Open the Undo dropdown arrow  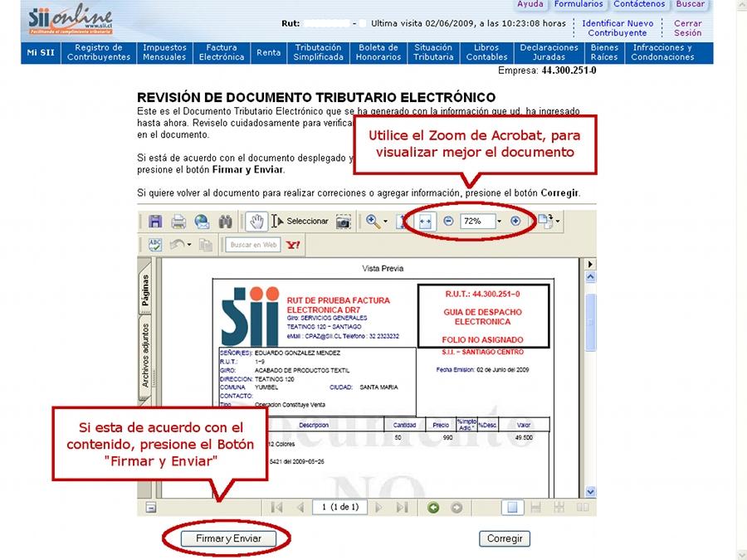pos(189,245)
